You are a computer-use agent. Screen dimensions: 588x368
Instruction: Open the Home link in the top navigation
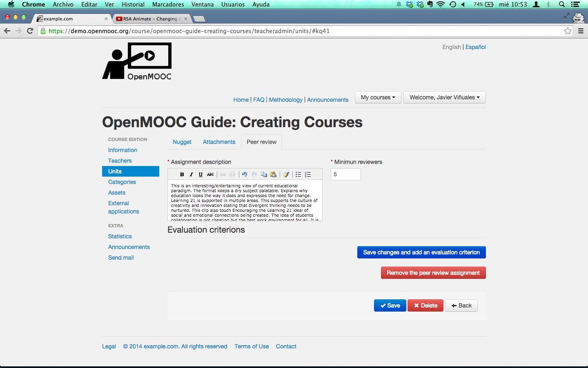click(241, 100)
